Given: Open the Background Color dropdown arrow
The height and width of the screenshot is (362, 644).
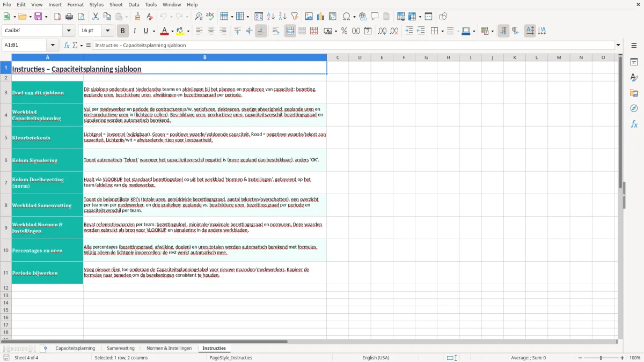Looking at the screenshot, I should tap(188, 31).
